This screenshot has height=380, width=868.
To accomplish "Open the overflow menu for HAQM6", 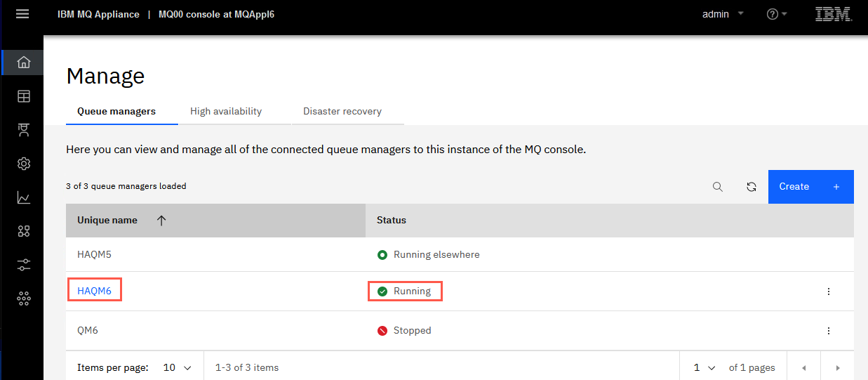I will tap(829, 291).
